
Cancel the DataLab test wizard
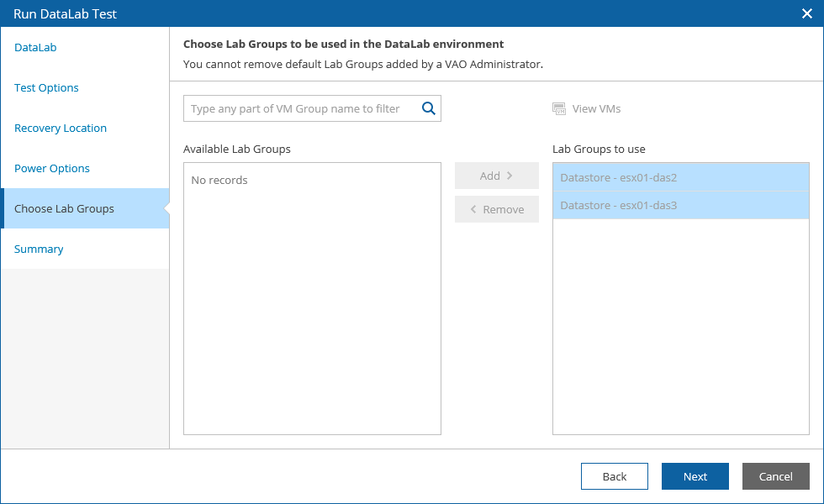[x=775, y=476]
